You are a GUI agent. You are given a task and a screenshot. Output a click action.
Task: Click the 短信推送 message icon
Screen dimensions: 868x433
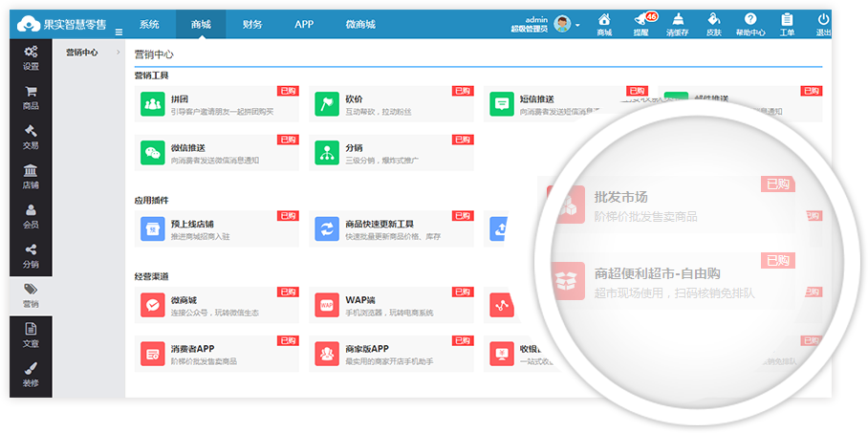502,104
